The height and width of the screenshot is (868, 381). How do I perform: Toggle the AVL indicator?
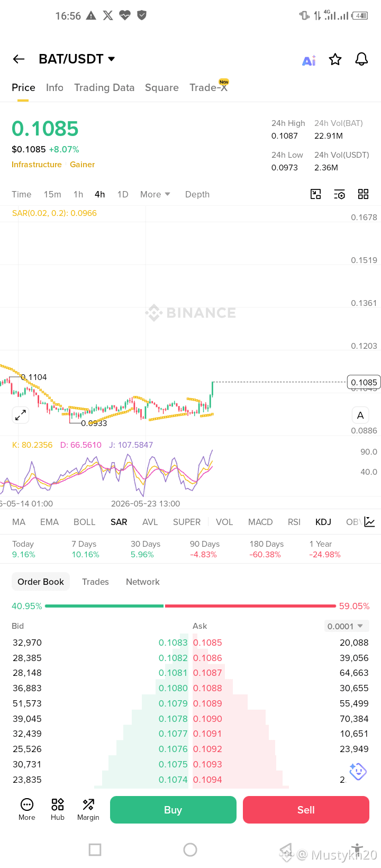(150, 522)
